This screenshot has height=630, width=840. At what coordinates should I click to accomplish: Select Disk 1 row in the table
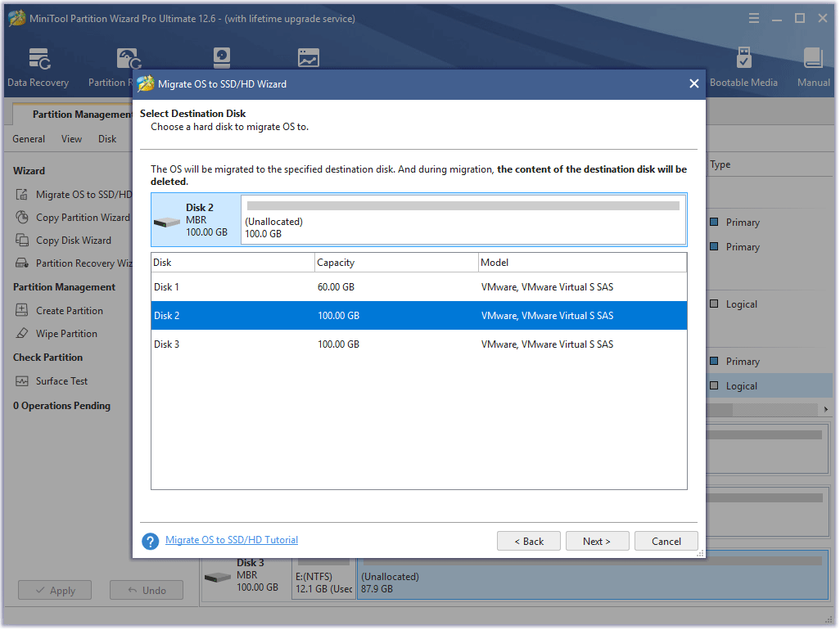click(419, 287)
